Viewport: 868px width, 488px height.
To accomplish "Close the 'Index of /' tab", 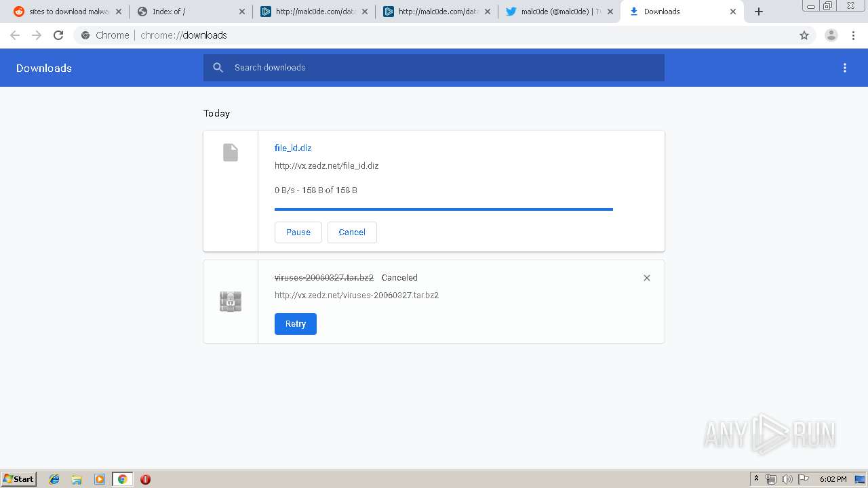I will point(242,12).
